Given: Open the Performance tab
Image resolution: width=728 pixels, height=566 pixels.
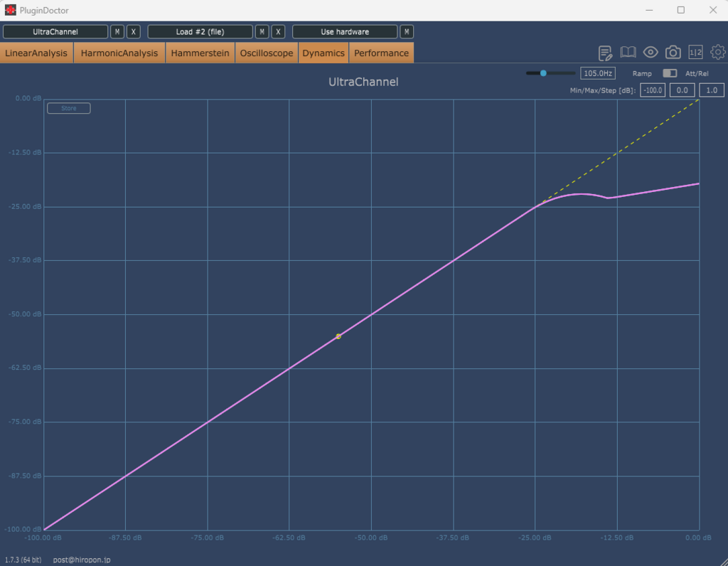Looking at the screenshot, I should point(381,53).
